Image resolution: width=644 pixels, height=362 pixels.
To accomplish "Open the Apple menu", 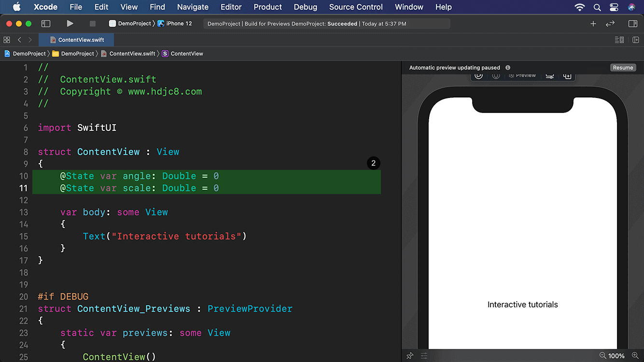I will [x=17, y=7].
